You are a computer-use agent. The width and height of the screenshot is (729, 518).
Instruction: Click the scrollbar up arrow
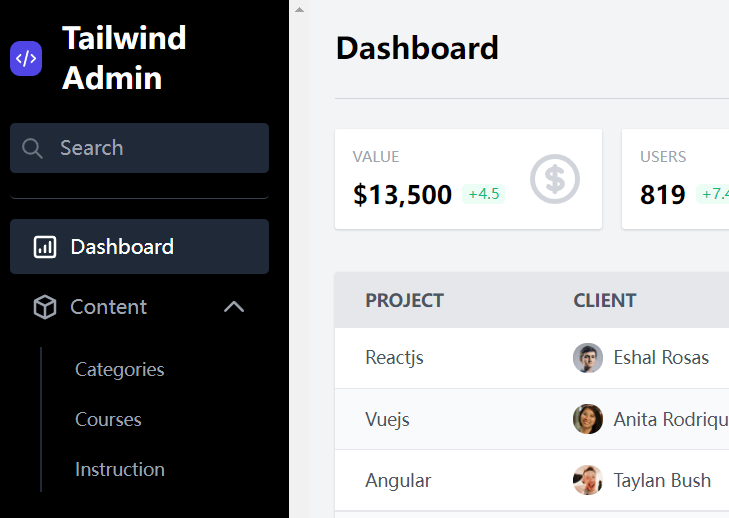pos(299,9)
